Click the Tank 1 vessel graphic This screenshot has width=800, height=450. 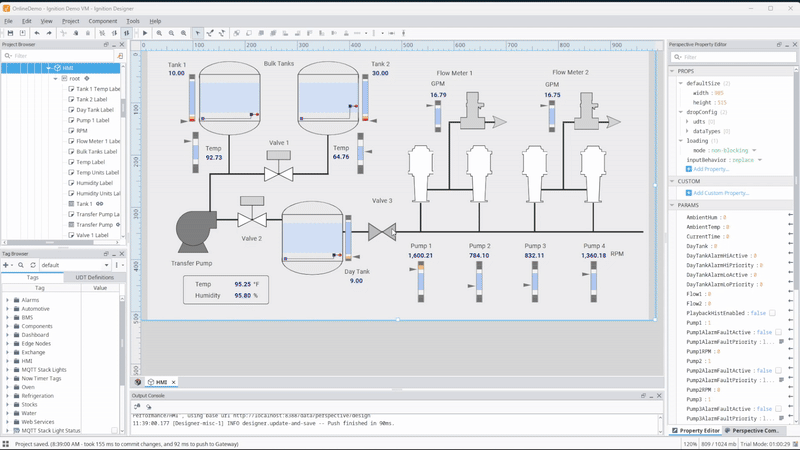230,98
